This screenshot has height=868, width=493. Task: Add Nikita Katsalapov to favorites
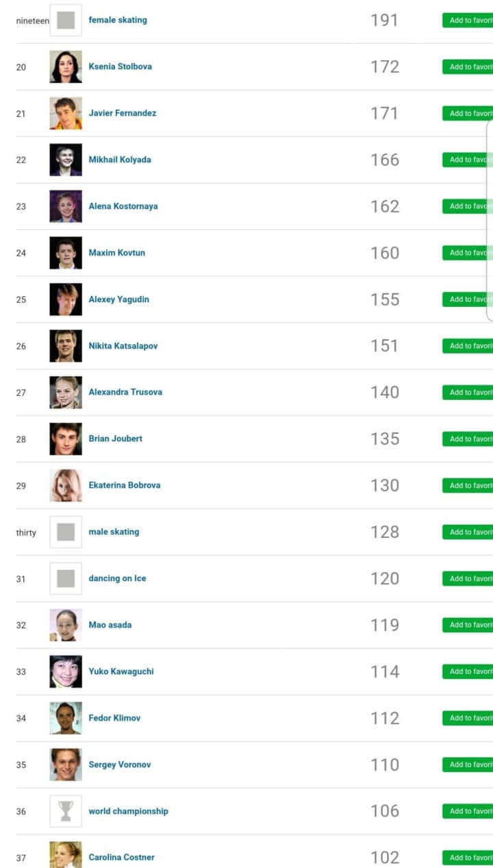468,346
